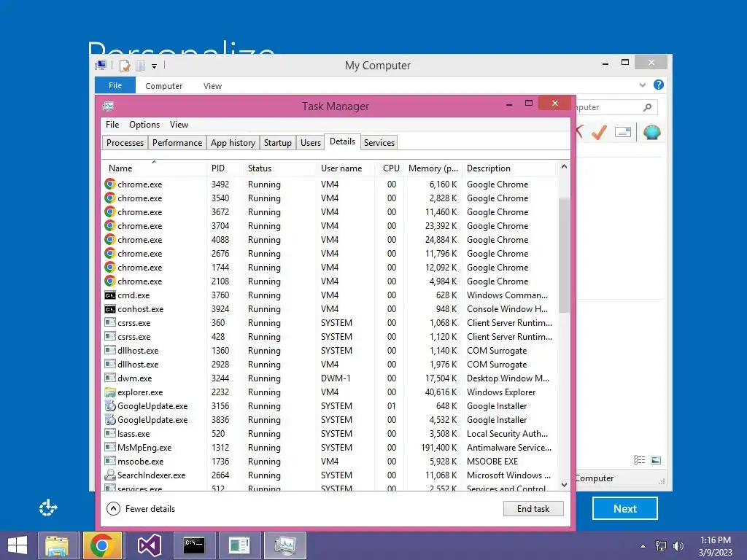Click the orange checkmark icon in My Computer toolbar
The width and height of the screenshot is (747, 560).
tap(600, 132)
